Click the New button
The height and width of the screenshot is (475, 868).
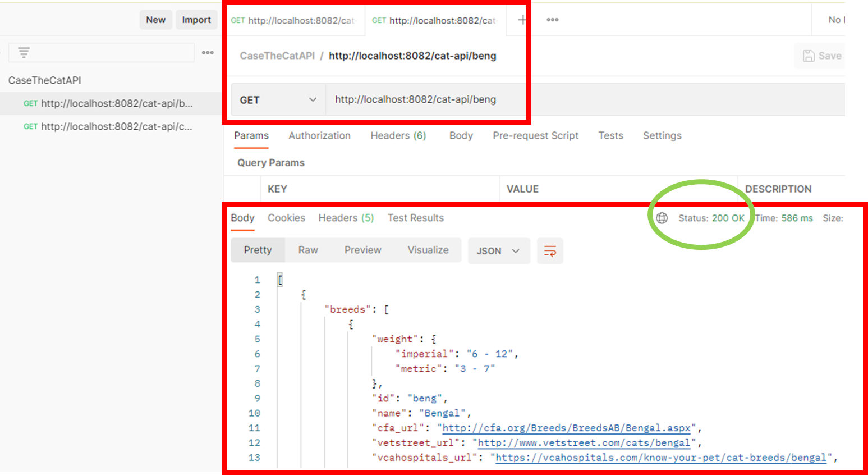coord(156,20)
